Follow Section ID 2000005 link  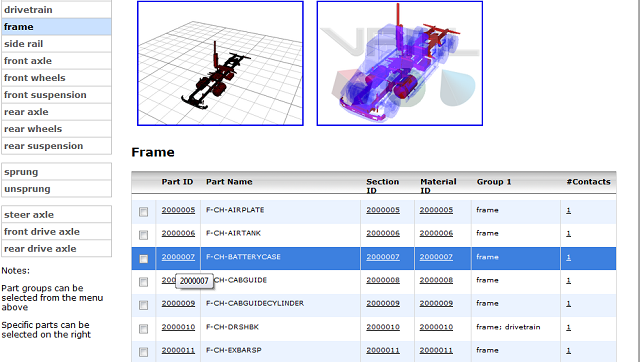[x=383, y=210]
